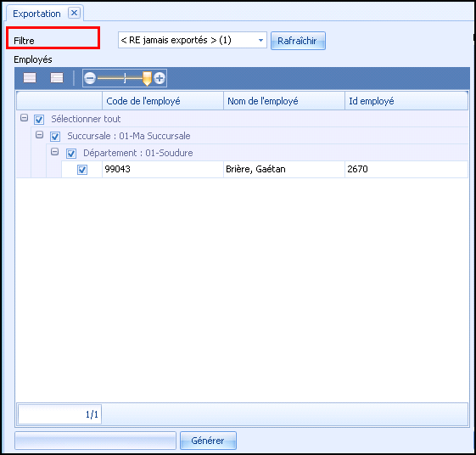Collapse the Sélectionner tout tree node
The image size is (476, 455).
(x=24, y=118)
